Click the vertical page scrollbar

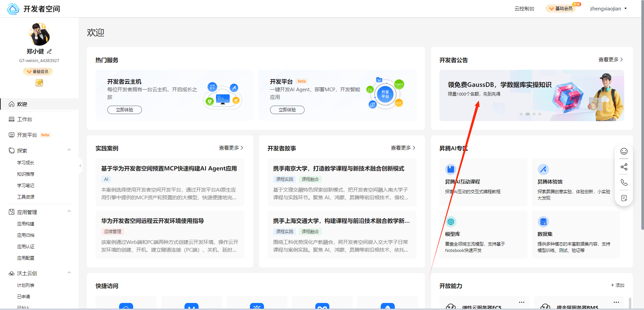642,115
